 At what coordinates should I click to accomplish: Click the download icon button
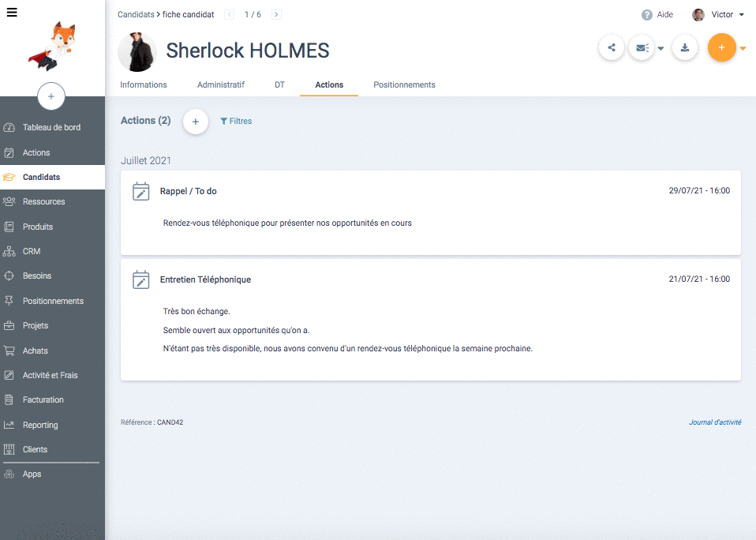tap(685, 47)
